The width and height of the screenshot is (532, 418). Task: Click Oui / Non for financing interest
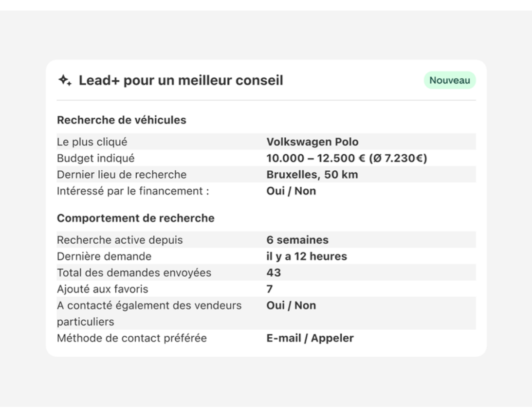[291, 191]
